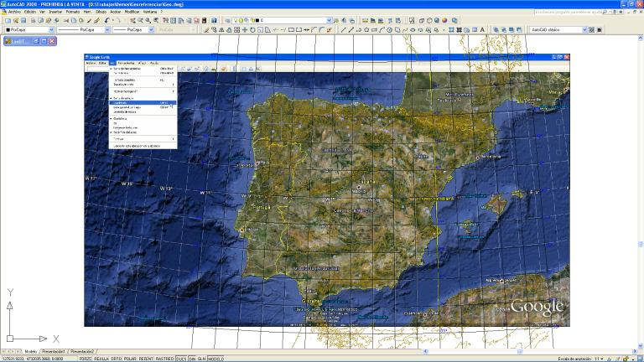
Task: Switch to the Modelo tab
Action: point(31,352)
